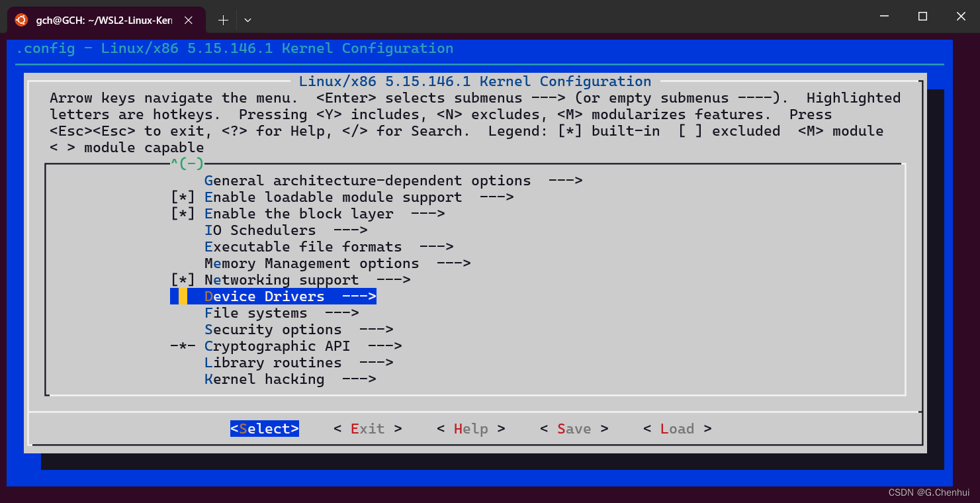Close the gch@GCH terminal tab

pos(189,21)
